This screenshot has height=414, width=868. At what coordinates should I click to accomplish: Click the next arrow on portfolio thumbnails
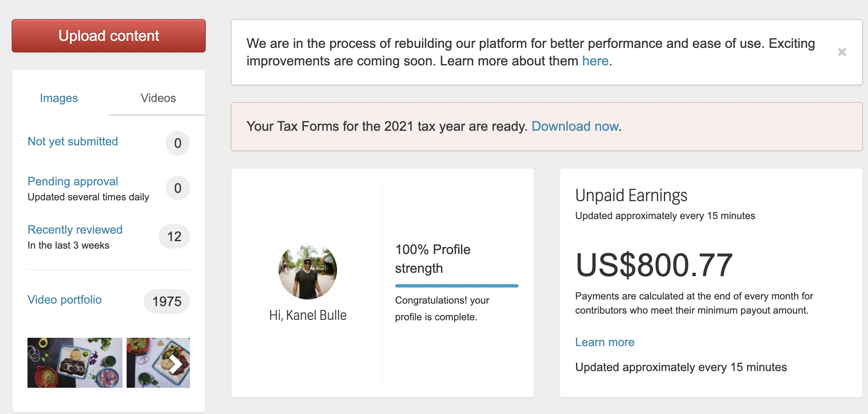click(x=175, y=364)
